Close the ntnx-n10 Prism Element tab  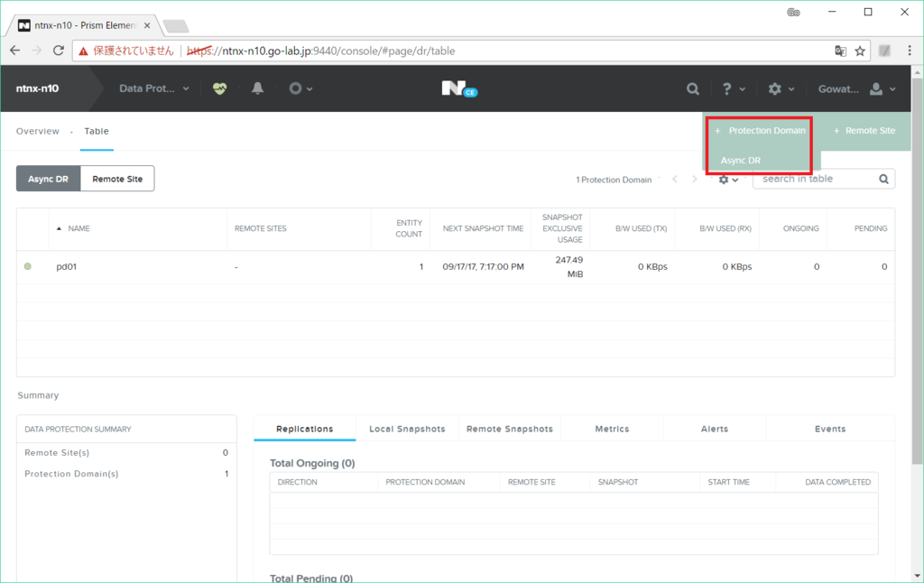pyautogui.click(x=147, y=25)
